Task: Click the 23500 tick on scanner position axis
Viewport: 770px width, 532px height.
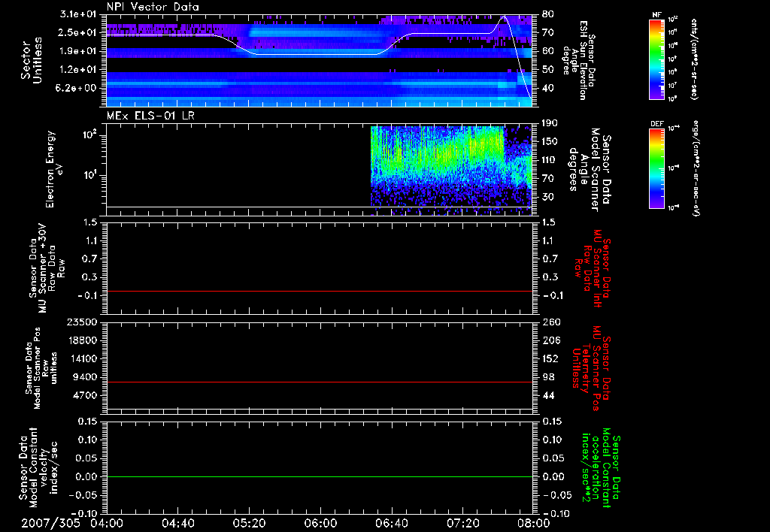Action: coord(83,322)
